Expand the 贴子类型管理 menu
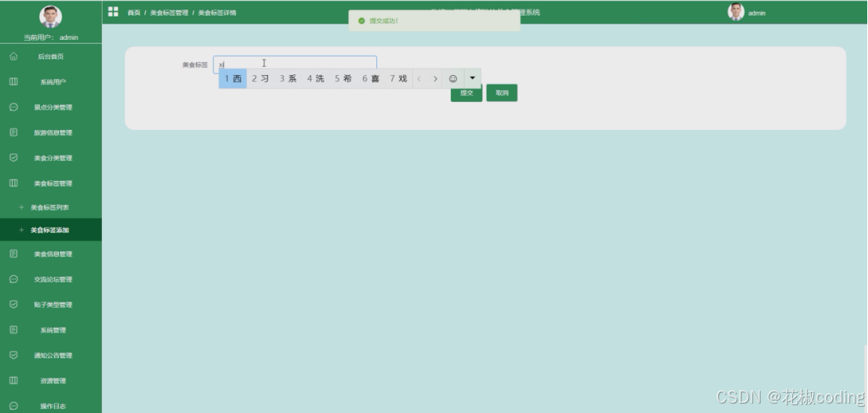Screen dimensions: 868x413 pyautogui.click(x=51, y=305)
